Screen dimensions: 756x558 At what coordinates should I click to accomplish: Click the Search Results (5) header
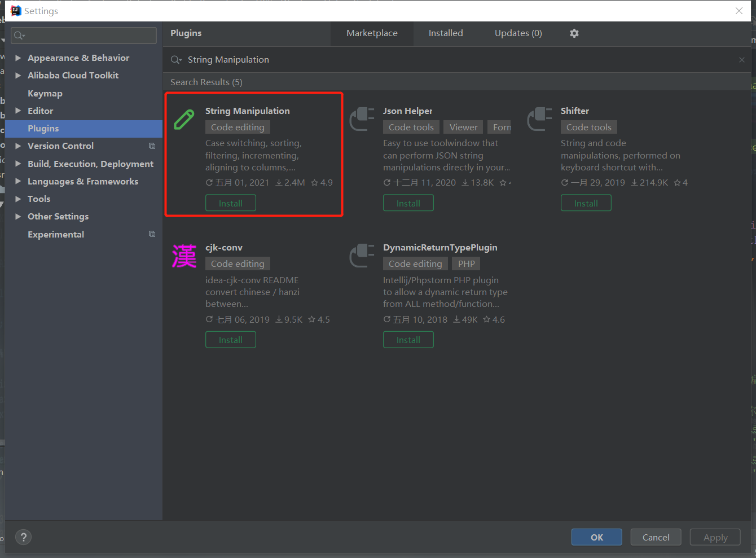point(206,82)
